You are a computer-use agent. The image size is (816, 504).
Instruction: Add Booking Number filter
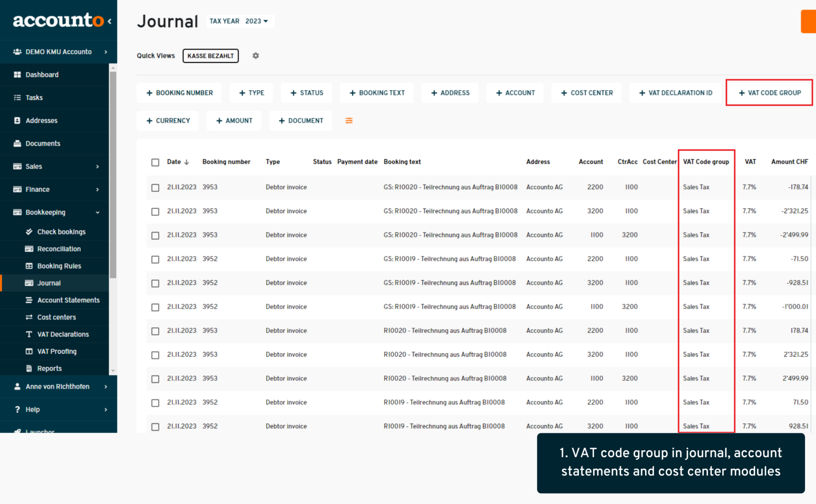179,93
